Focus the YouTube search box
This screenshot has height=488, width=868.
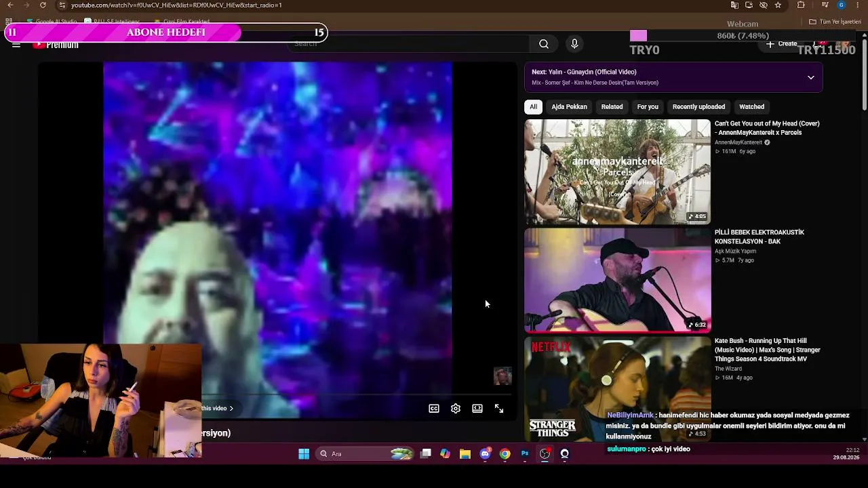click(409, 44)
